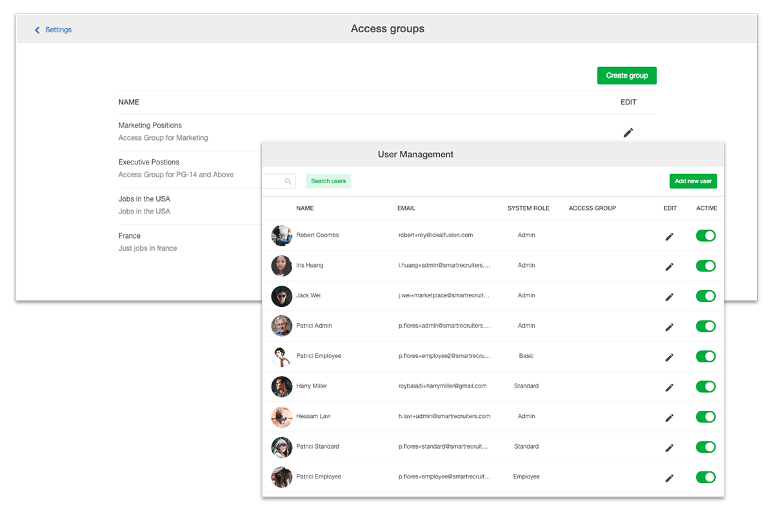
Task: Click the EMAIL column header
Action: coord(406,208)
